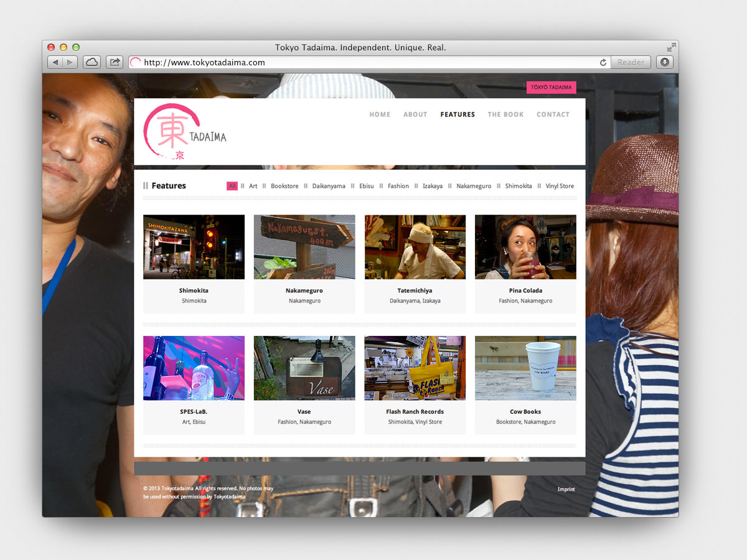The height and width of the screenshot is (560, 747).
Task: Click the pink TŌKYŌ TADAIMA badge
Action: tap(551, 88)
